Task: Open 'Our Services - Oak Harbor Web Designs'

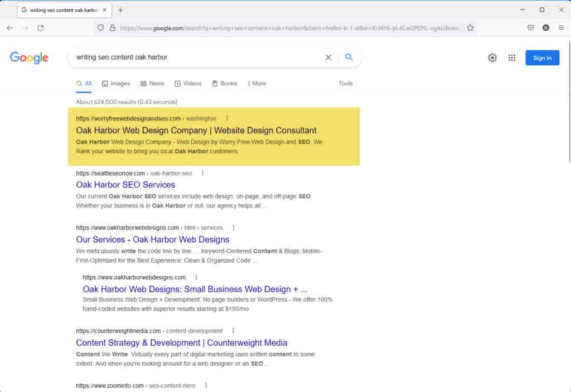Action: click(x=153, y=239)
